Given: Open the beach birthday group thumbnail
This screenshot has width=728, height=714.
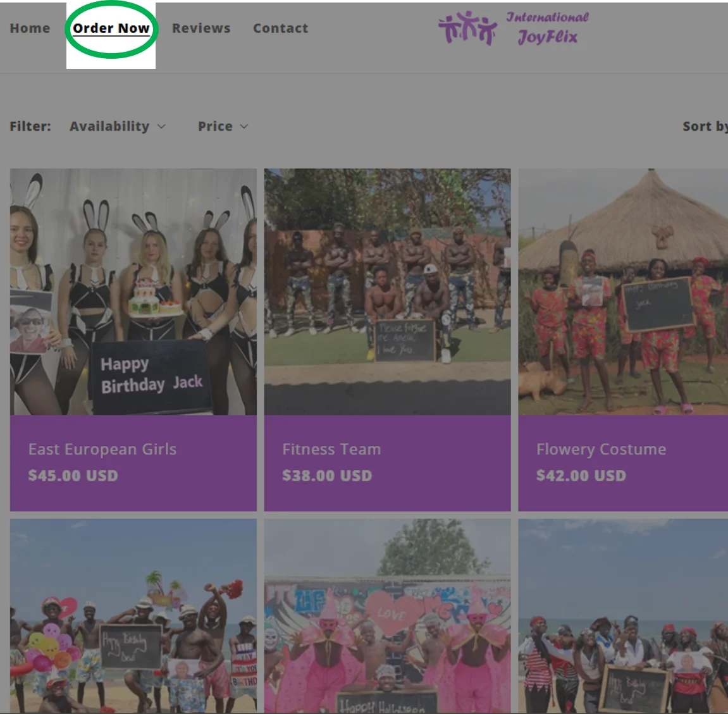Looking at the screenshot, I should (133, 616).
